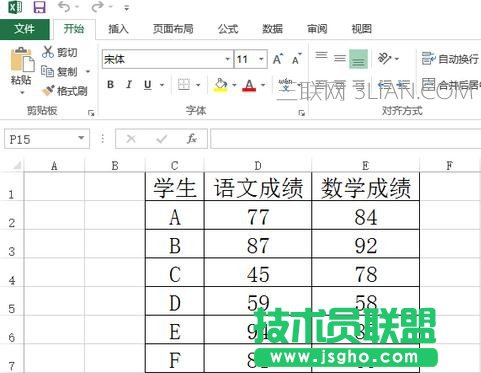This screenshot has width=481, height=373.
Task: Select the 学生 header cell
Action: pyautogui.click(x=175, y=187)
